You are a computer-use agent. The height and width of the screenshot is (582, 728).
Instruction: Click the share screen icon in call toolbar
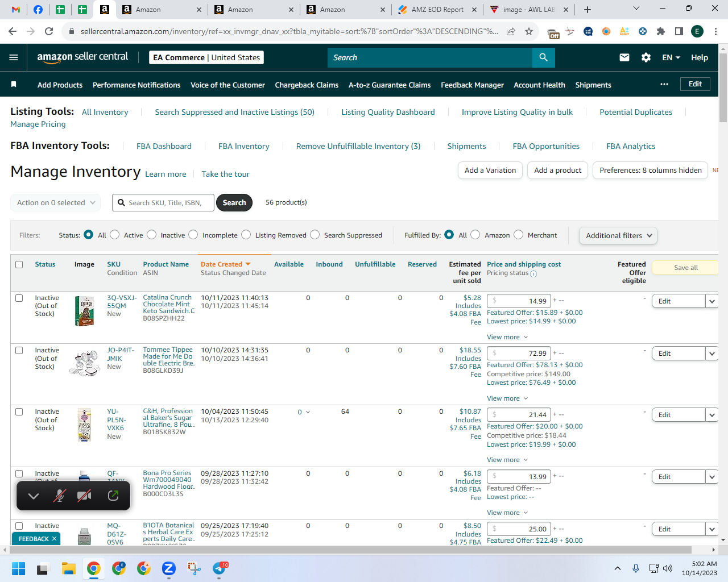point(113,496)
